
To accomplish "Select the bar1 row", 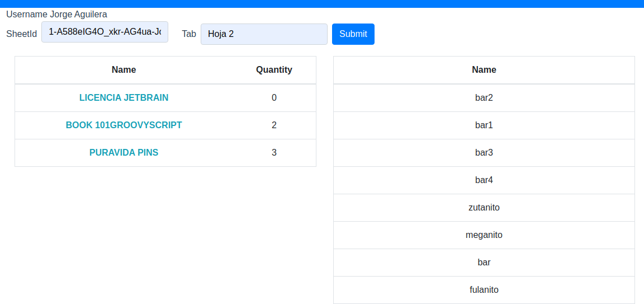I will [x=484, y=125].
